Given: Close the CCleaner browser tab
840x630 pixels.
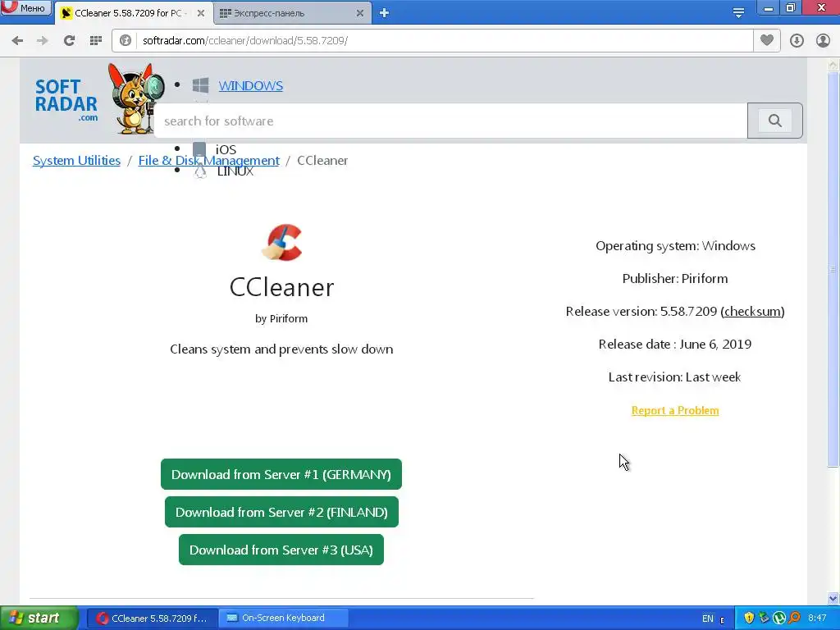Looking at the screenshot, I should (201, 13).
